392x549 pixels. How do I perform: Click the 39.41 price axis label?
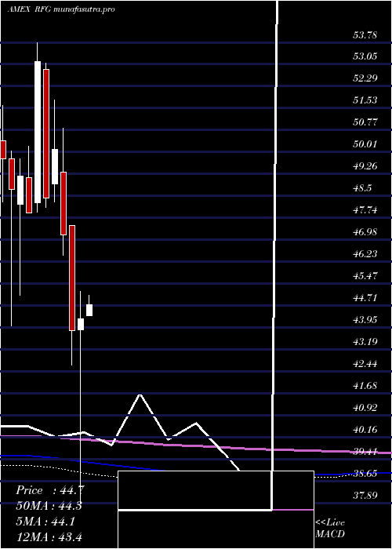coord(365,452)
